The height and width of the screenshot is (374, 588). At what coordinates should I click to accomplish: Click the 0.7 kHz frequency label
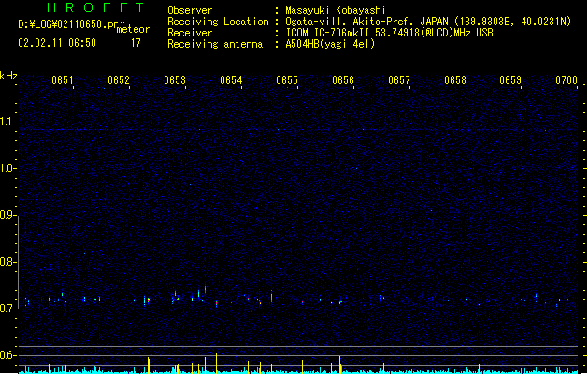[x=7, y=309]
